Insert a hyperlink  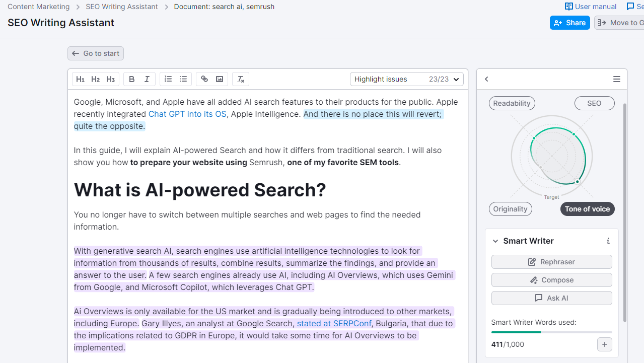(x=204, y=79)
